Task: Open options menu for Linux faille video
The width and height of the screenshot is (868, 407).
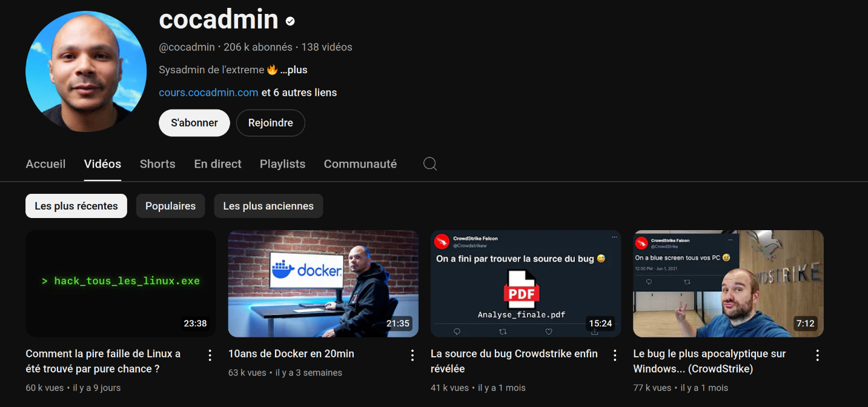Action: pos(210,356)
